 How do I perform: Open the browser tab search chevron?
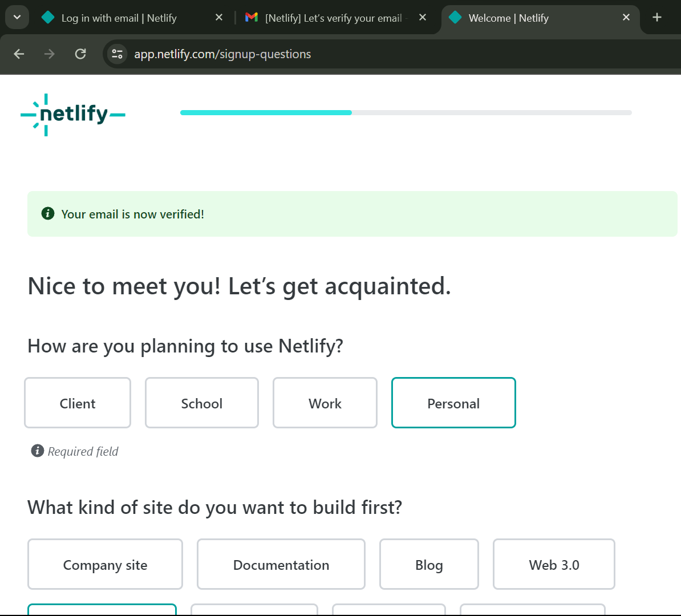click(17, 17)
